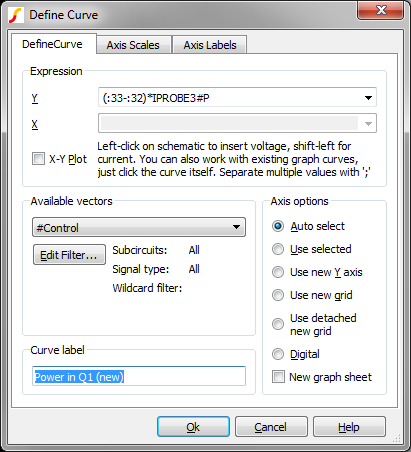The width and height of the screenshot is (411, 452).
Task: Switch to the Axis Scales tab
Action: click(x=133, y=45)
